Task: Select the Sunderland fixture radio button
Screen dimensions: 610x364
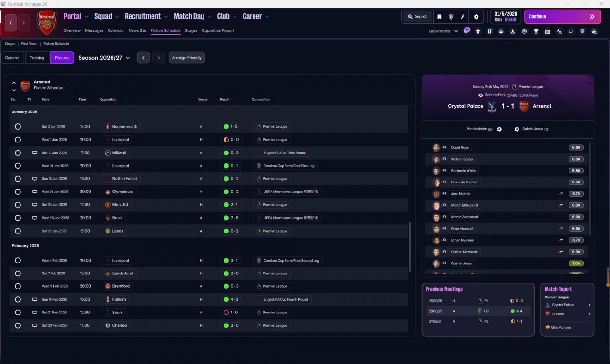Action: pos(18,273)
